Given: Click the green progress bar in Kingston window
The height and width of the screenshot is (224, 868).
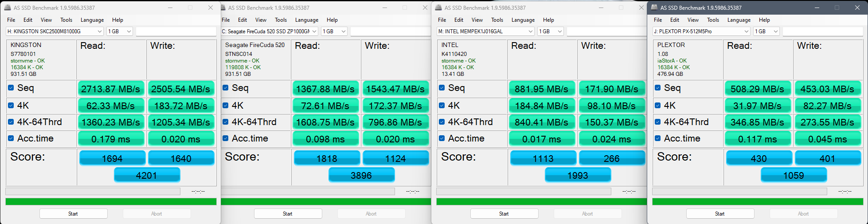Looking at the screenshot, I should click(111, 202).
